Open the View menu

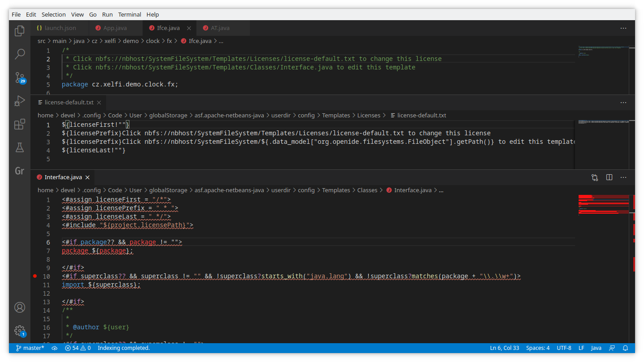click(77, 14)
